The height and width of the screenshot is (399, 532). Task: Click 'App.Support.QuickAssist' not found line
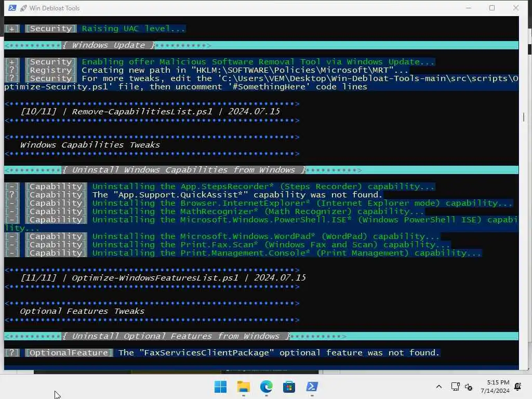(237, 195)
